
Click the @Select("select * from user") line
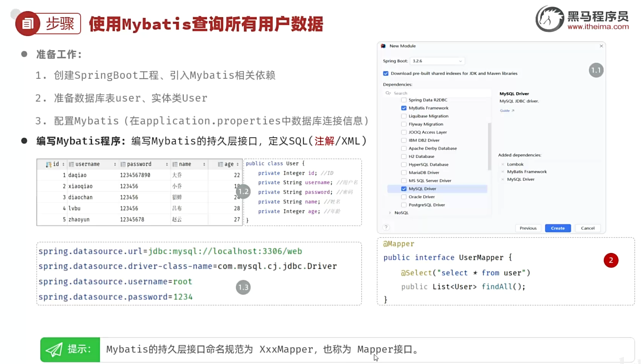(x=465, y=273)
